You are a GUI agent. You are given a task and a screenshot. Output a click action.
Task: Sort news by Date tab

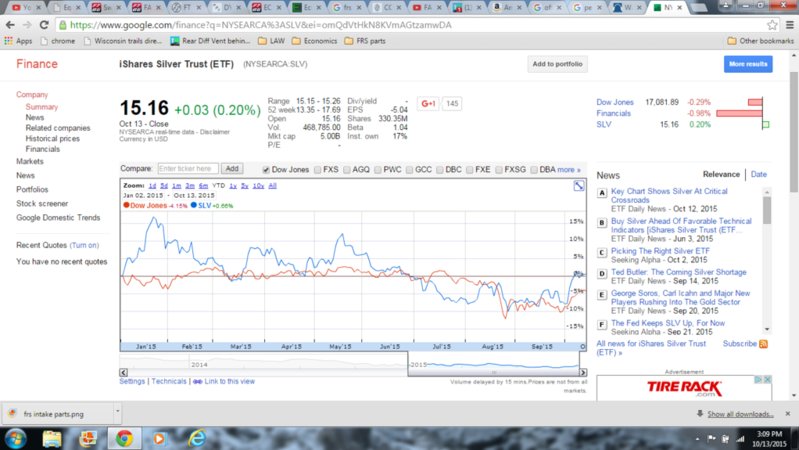click(758, 174)
